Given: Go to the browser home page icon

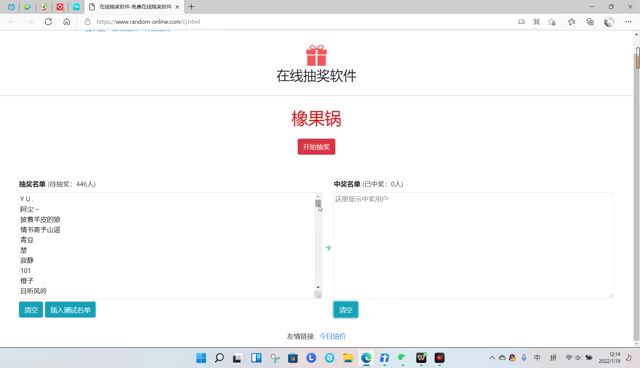Looking at the screenshot, I should pos(67,22).
